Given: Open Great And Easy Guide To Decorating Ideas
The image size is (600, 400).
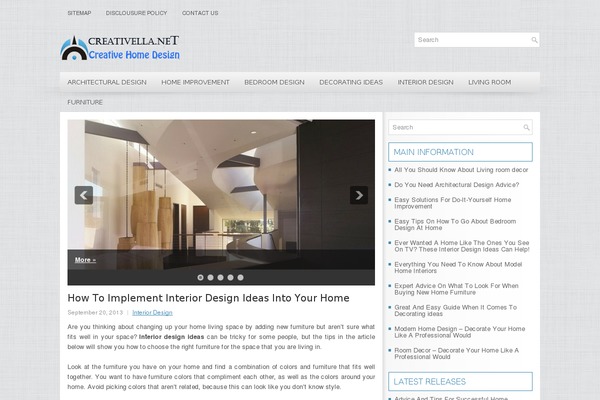Looking at the screenshot, I should tap(455, 310).
